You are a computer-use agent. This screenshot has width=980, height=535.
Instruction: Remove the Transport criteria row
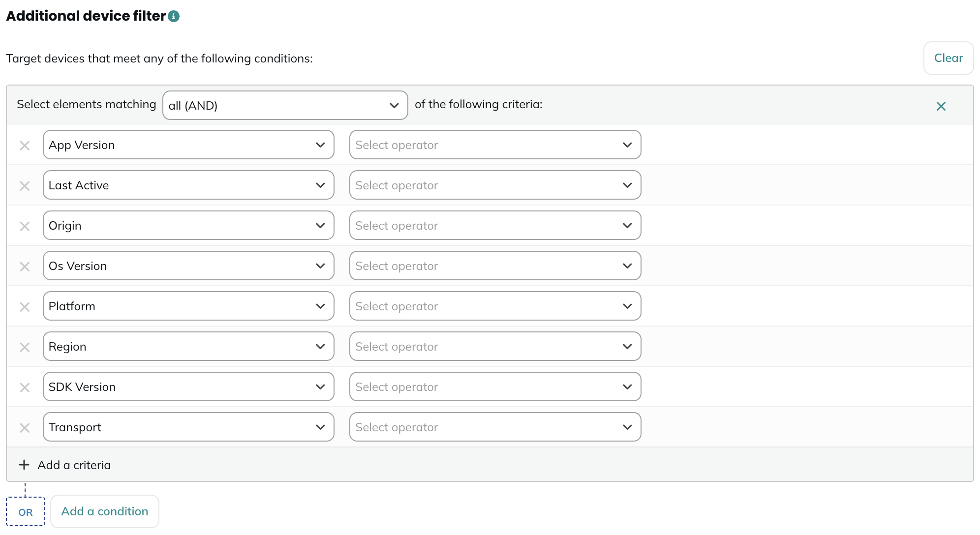pyautogui.click(x=25, y=428)
